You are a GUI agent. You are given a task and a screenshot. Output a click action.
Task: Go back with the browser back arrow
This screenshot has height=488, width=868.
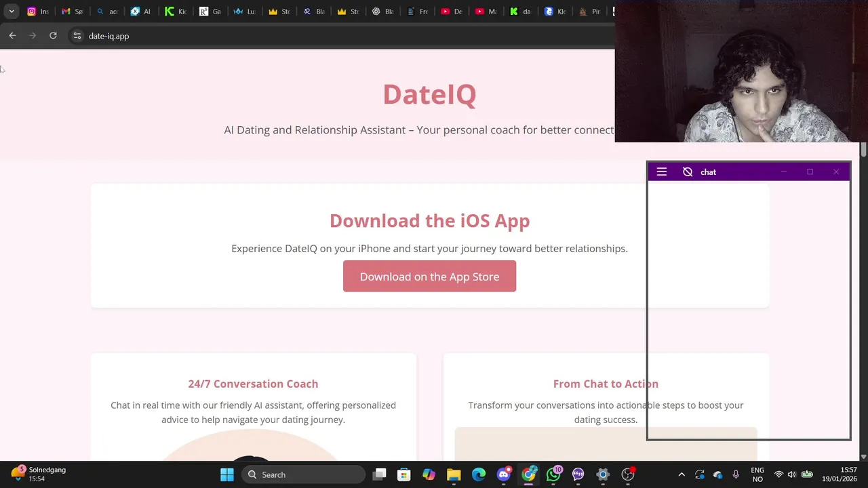12,36
